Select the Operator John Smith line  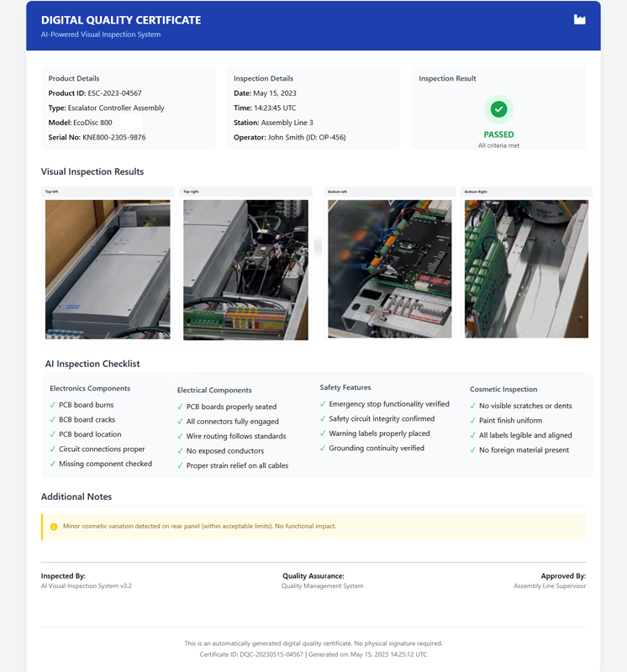(x=290, y=137)
